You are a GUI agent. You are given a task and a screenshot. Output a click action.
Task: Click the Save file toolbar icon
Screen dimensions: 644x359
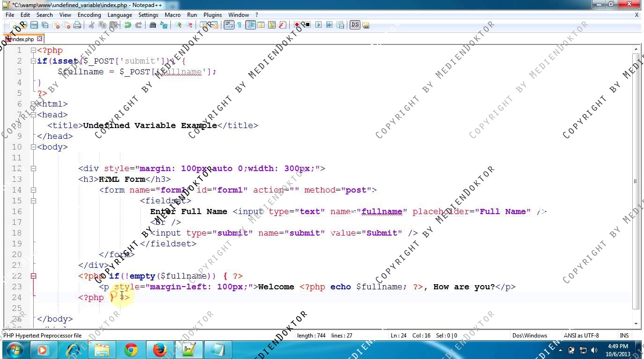pyautogui.click(x=34, y=25)
